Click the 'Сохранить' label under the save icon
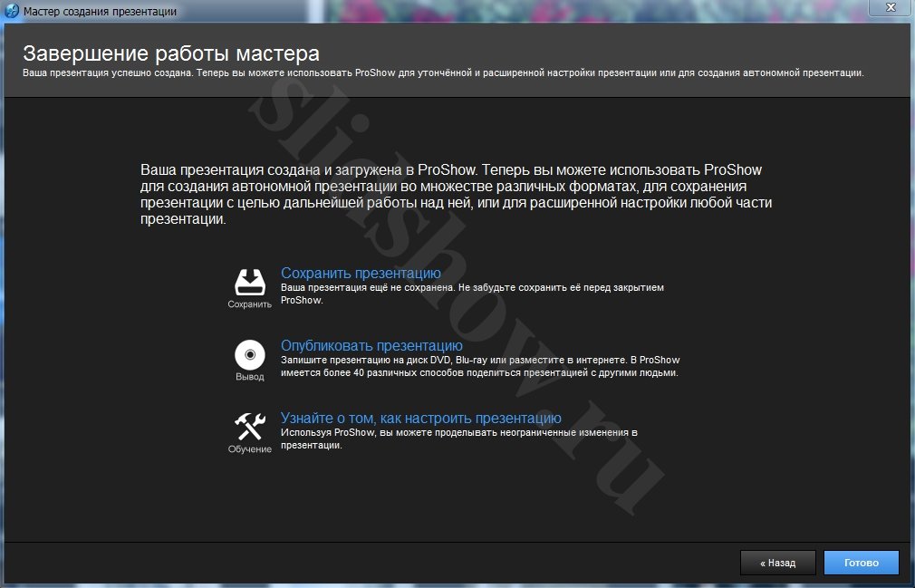 [x=250, y=304]
